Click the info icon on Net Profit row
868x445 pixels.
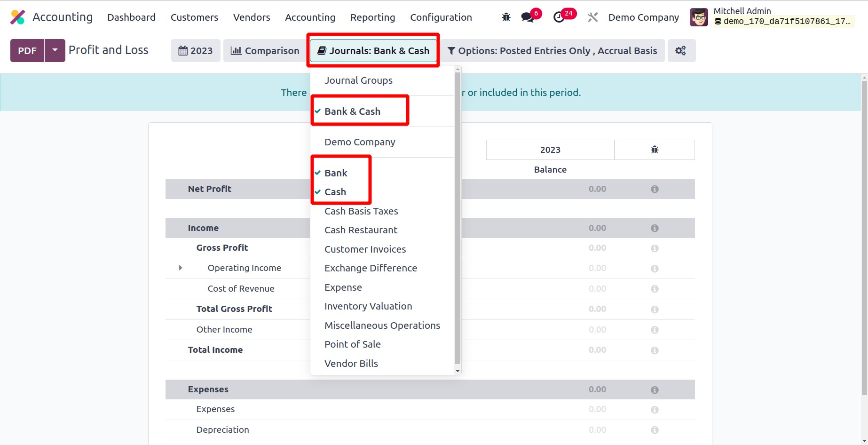pyautogui.click(x=655, y=189)
